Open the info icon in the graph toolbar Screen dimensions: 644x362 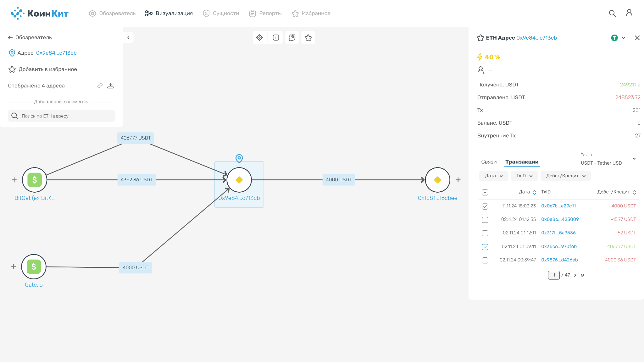click(x=276, y=38)
